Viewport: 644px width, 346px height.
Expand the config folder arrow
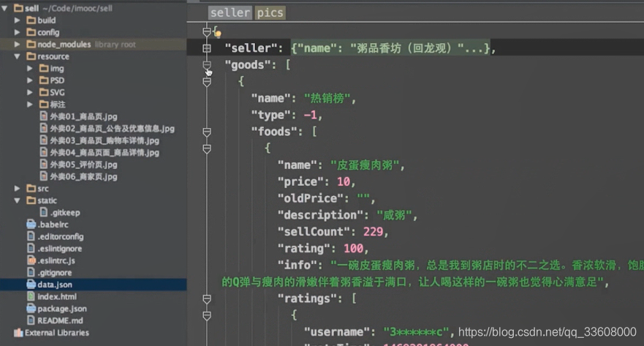pos(18,32)
